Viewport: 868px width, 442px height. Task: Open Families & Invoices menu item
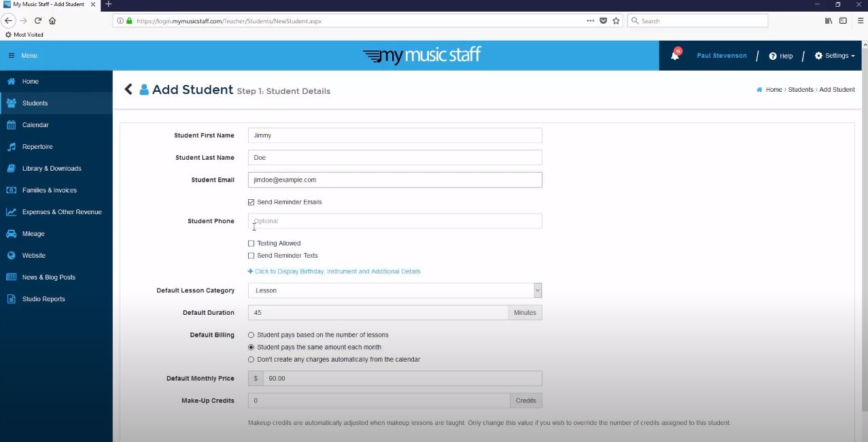pos(56,190)
